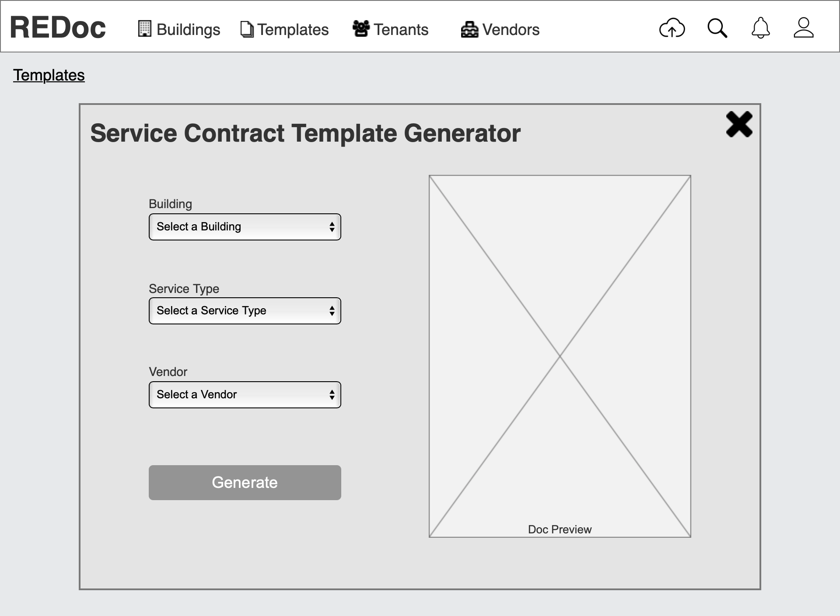Click the Service Contract Template Generator heading
The image size is (840, 616).
click(x=305, y=133)
